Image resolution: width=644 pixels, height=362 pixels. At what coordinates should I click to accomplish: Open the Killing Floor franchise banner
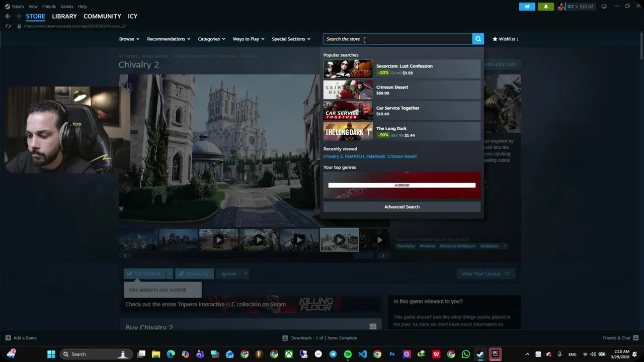coord(252,304)
